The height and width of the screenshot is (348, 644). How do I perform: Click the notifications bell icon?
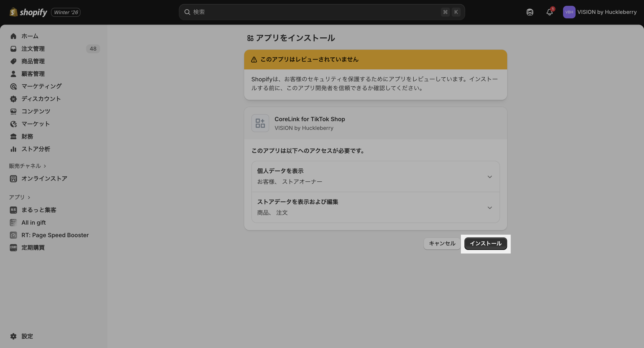(549, 12)
